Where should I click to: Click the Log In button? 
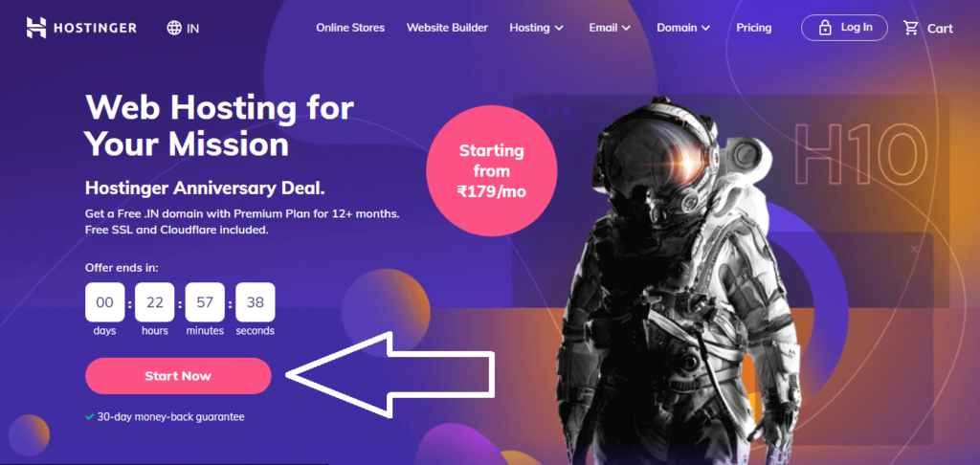(844, 28)
